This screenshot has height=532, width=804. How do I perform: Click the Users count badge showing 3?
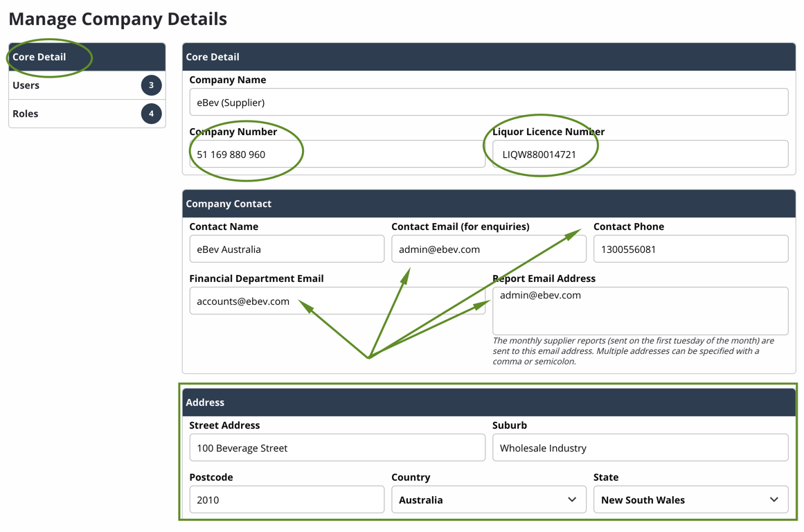(x=151, y=85)
